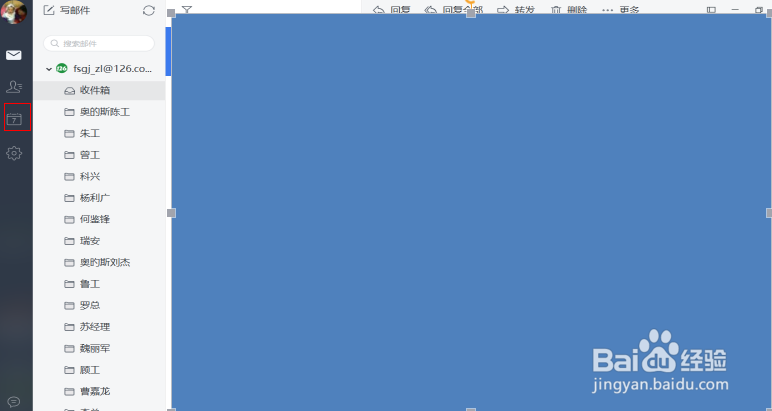Image resolution: width=772 pixels, height=411 pixels.
Task: Open the calendar icon in sidebar
Action: (x=14, y=119)
